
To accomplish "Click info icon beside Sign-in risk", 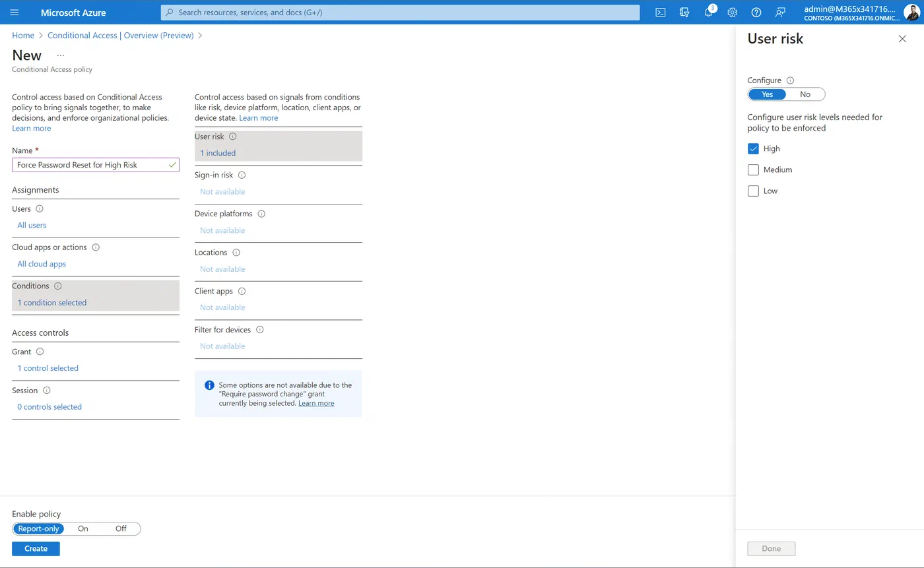I will coord(242,175).
